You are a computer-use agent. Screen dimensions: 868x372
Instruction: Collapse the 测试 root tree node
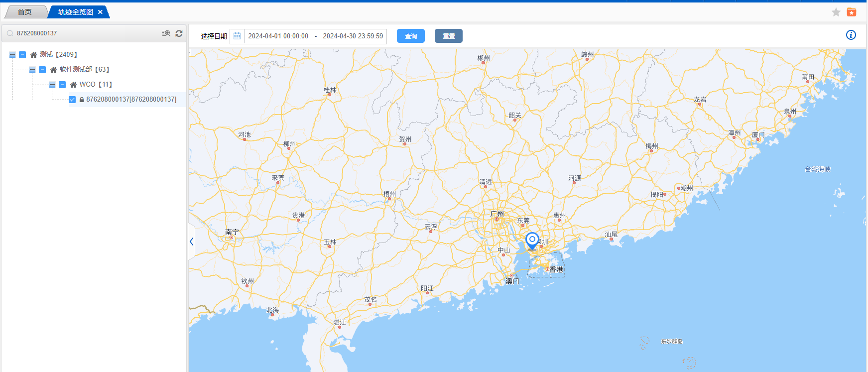coord(12,55)
